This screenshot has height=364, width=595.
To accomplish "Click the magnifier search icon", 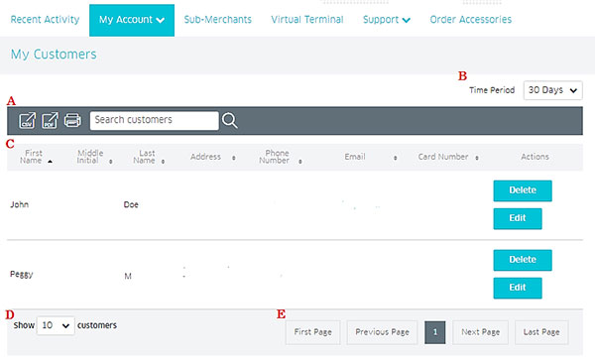I will coord(230,120).
